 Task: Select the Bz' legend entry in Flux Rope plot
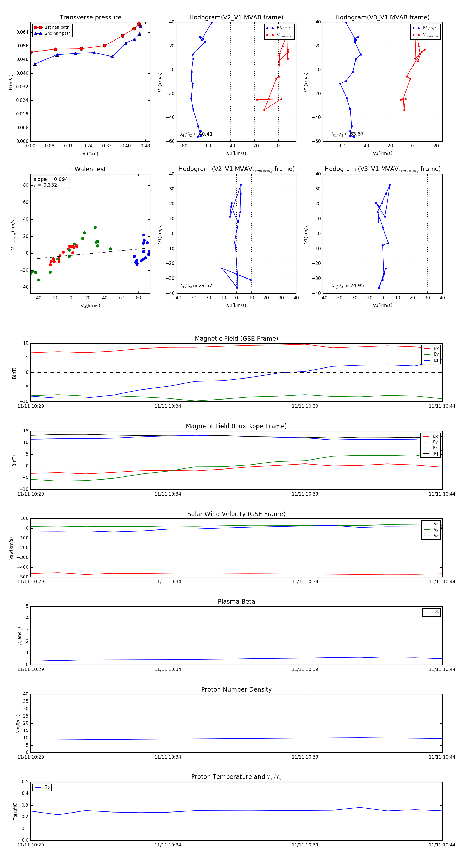[431, 448]
